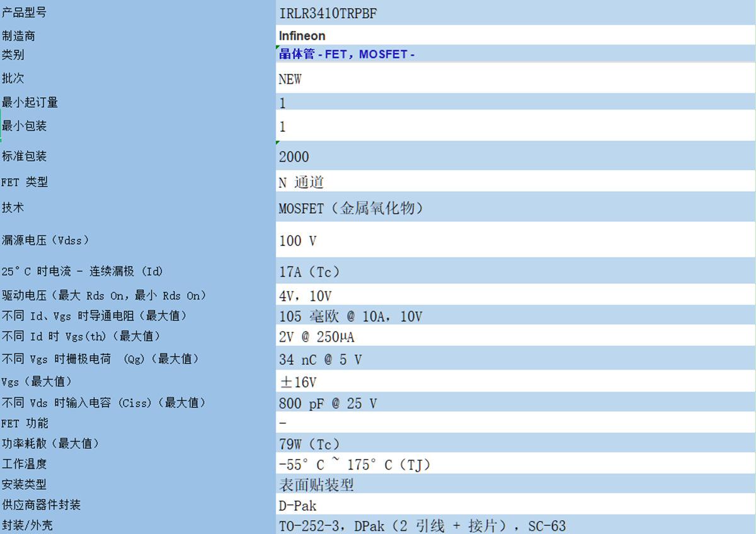Click the 输入电容 (Ciss) label
The width and height of the screenshot is (756, 534).
(x=104, y=403)
